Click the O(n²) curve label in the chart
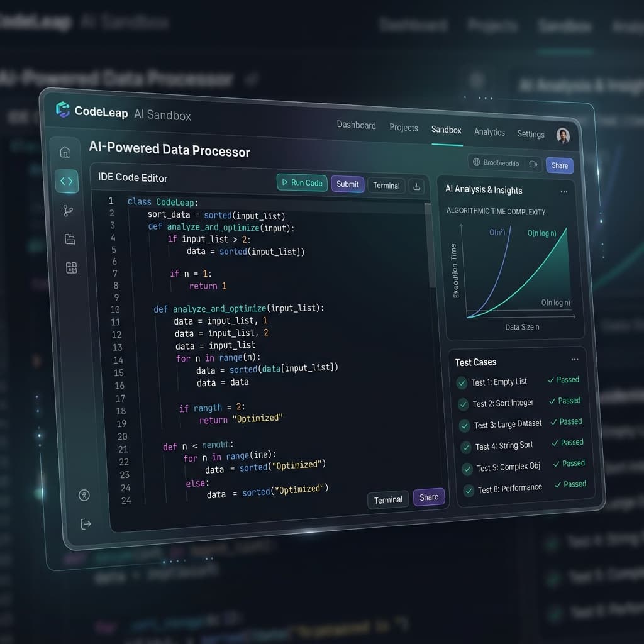644x644 pixels. tap(497, 233)
